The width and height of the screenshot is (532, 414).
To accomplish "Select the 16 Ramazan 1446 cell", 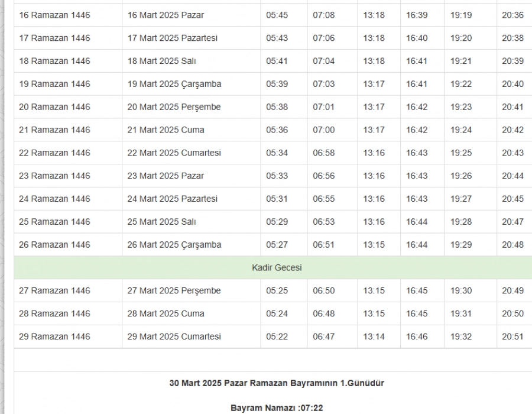I will pos(54,15).
